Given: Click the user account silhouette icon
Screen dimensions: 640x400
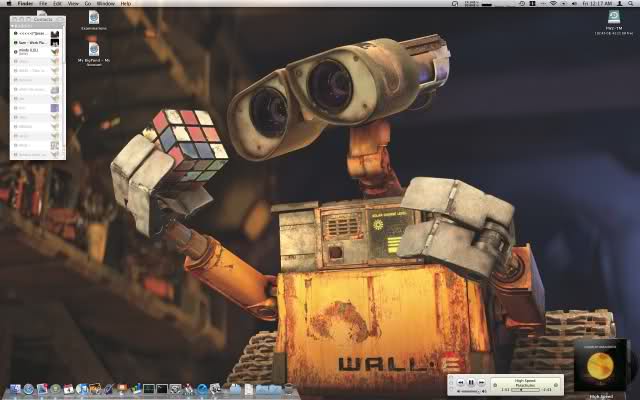Looking at the screenshot, I should [x=620, y=3].
